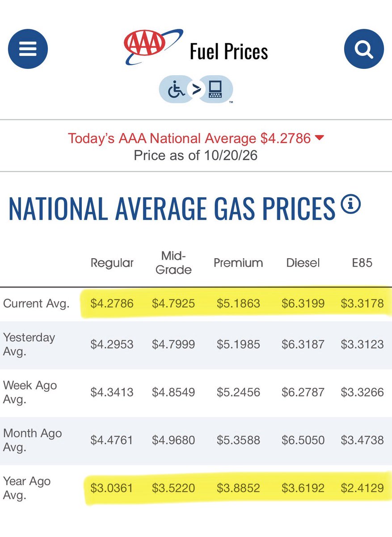Open the search magnifier button

click(364, 48)
